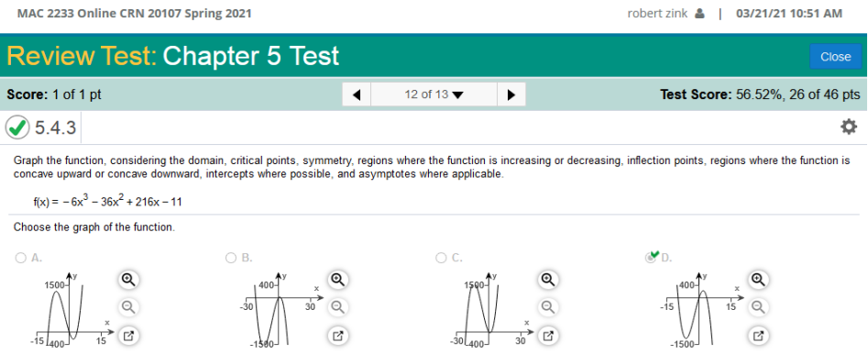Go to the previous question

pyautogui.click(x=357, y=94)
